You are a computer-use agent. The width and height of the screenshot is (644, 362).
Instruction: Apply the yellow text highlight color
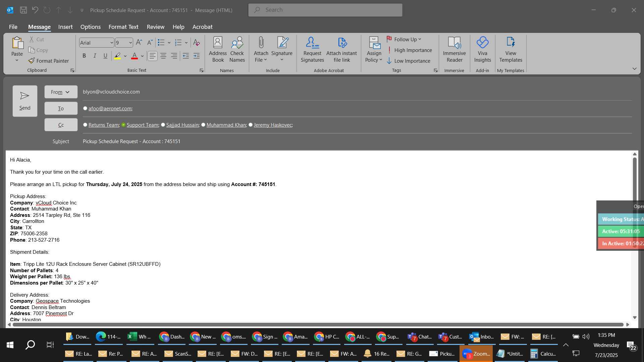[117, 56]
